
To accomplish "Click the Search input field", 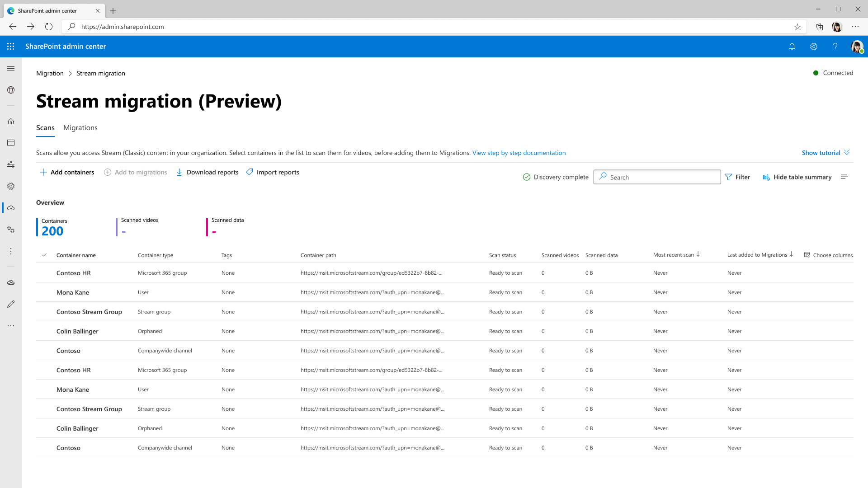I will pyautogui.click(x=657, y=176).
